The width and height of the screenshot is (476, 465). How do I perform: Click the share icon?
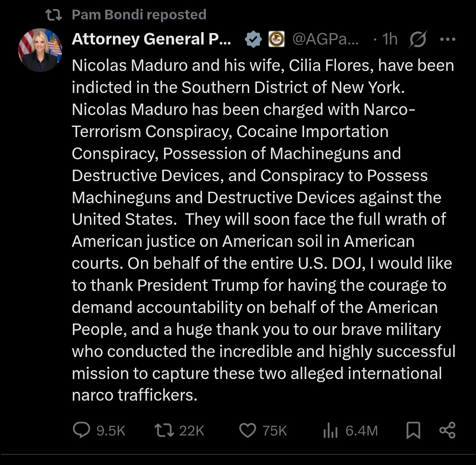coord(447,430)
